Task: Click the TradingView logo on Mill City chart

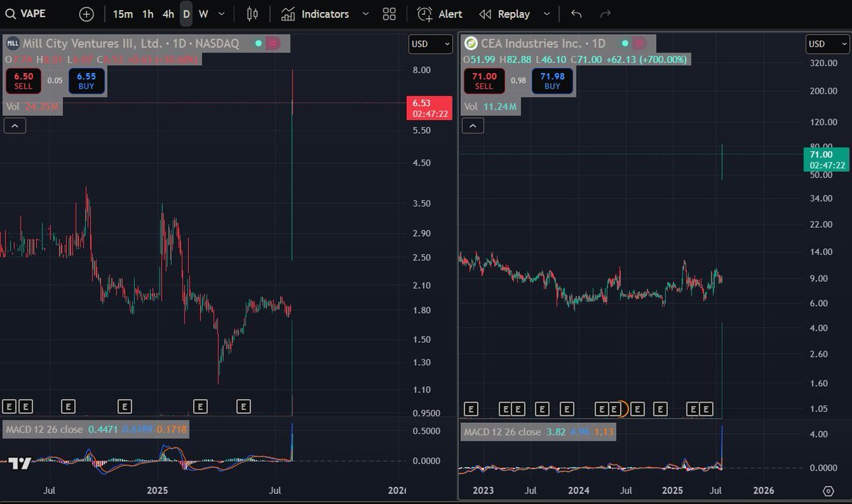Action: [x=21, y=464]
